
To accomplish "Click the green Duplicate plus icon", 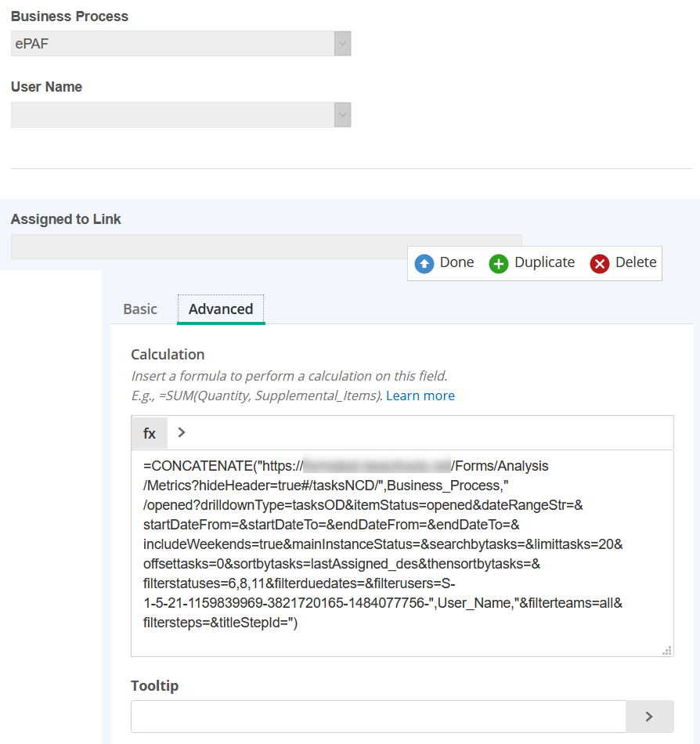I will (x=499, y=263).
